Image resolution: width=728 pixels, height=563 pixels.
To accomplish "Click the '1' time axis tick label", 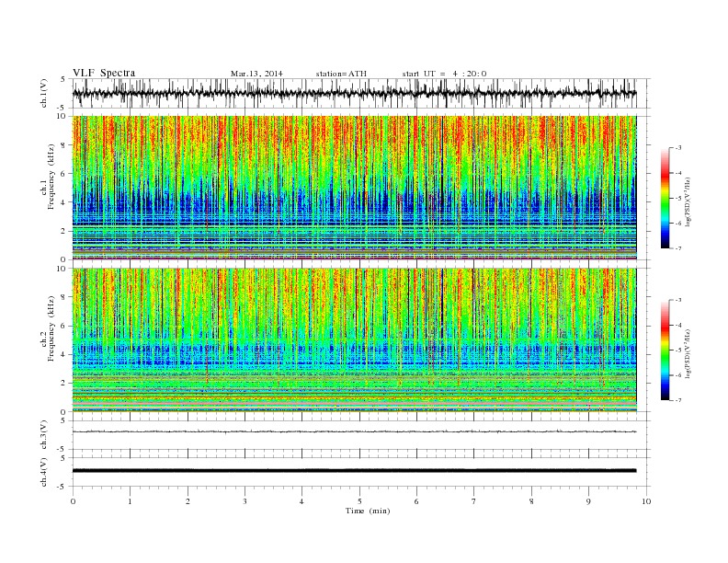I will click(130, 501).
